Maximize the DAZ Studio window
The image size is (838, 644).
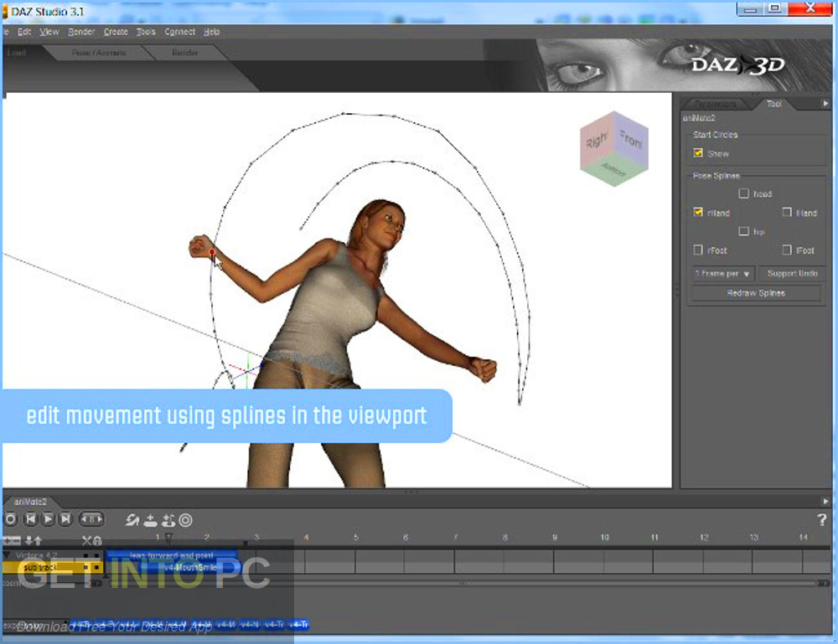click(774, 8)
